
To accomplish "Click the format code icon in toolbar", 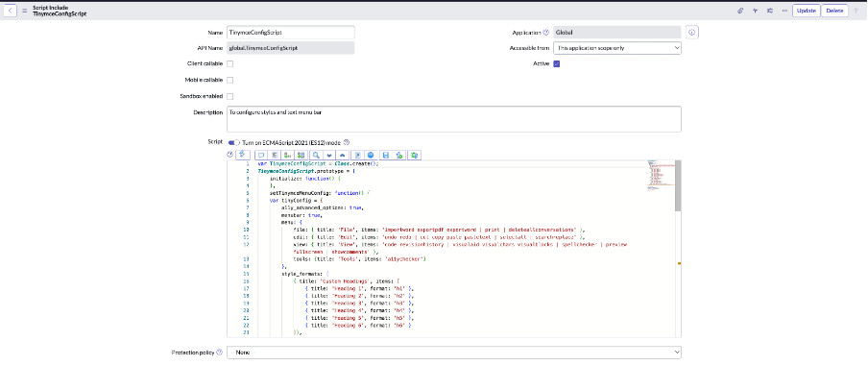I will point(275,155).
